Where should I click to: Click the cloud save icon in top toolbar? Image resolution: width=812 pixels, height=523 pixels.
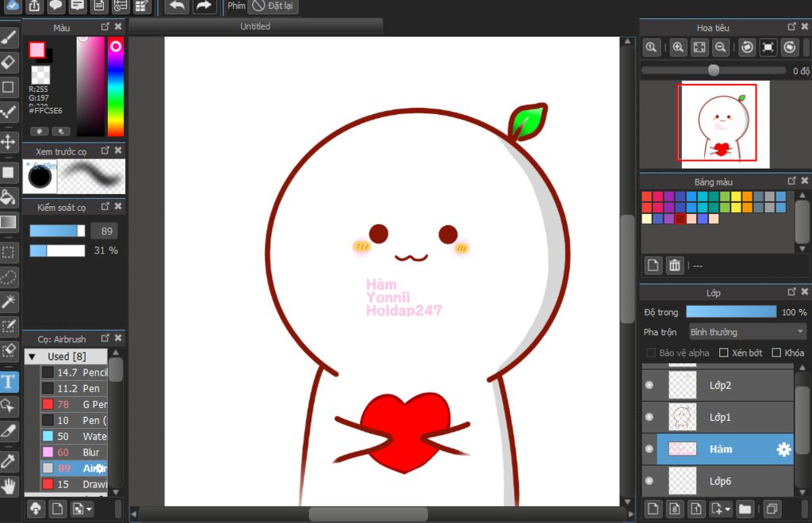[x=12, y=6]
